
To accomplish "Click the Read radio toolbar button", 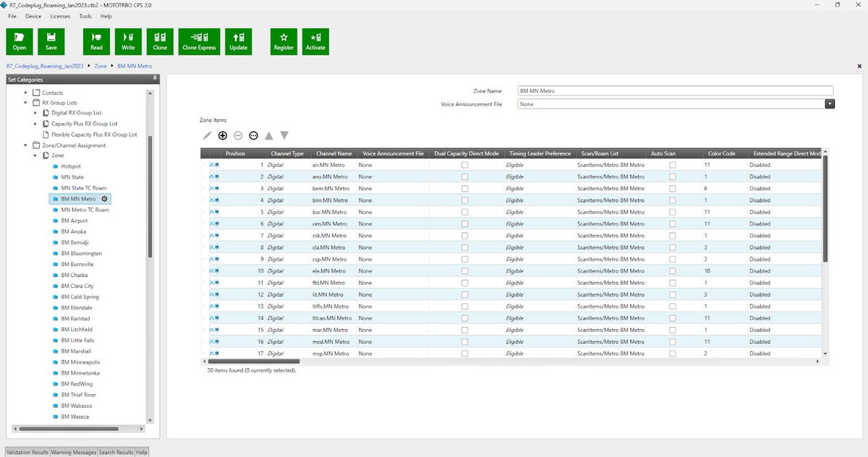I will tap(96, 41).
